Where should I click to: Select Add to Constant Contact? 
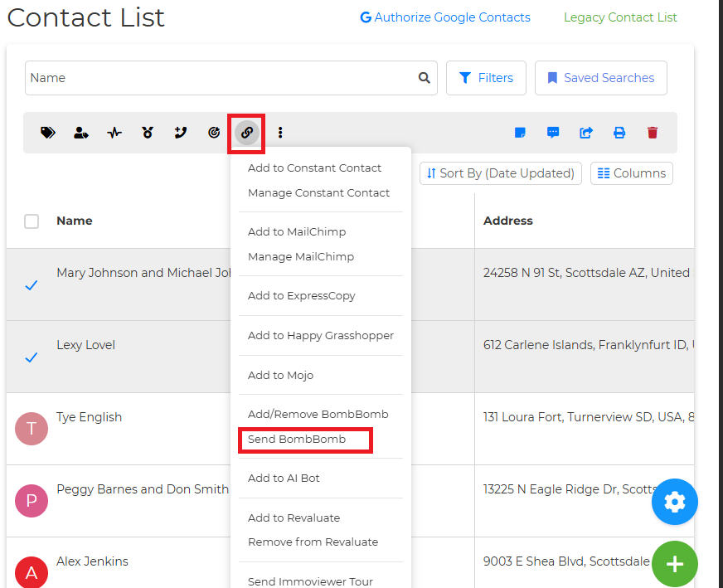tap(314, 168)
